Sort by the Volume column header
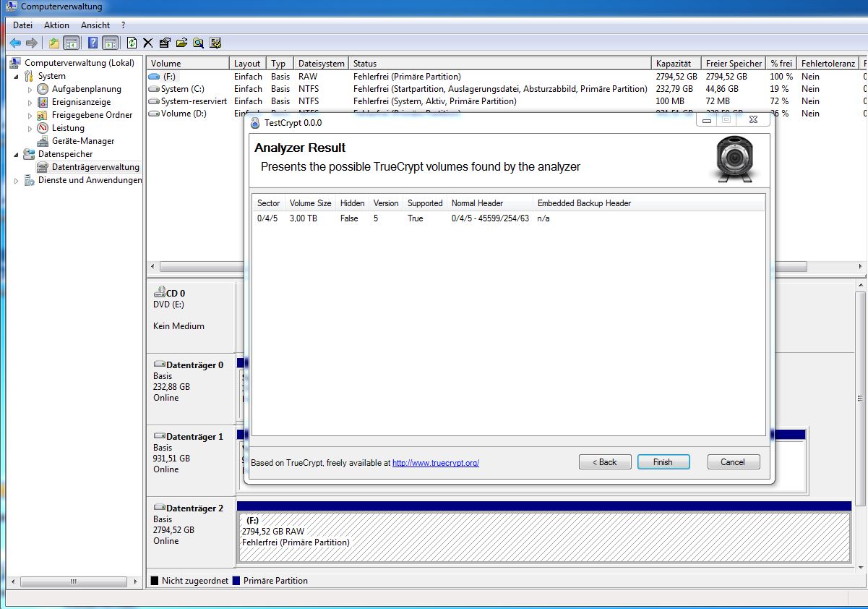Viewport: 868px width, 609px height. (x=188, y=64)
